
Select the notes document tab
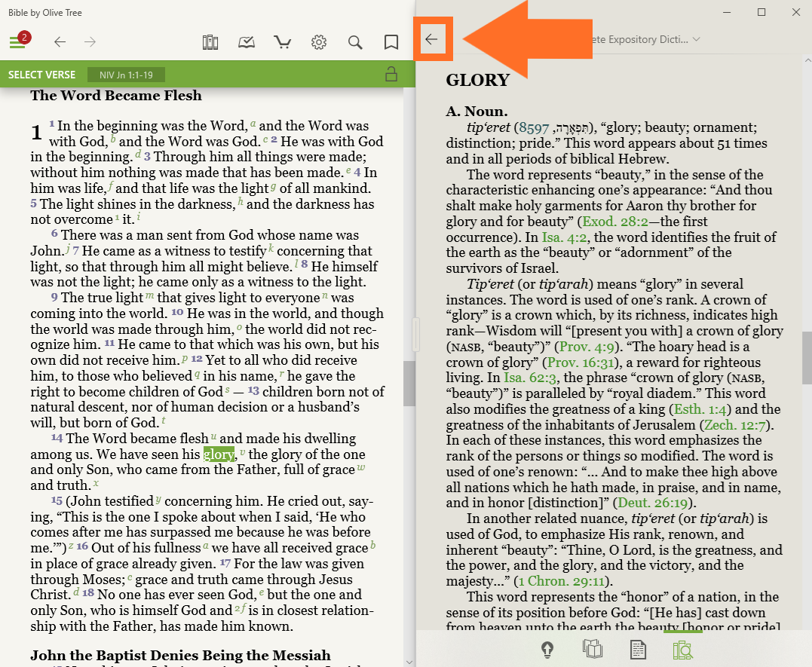pyautogui.click(x=638, y=649)
